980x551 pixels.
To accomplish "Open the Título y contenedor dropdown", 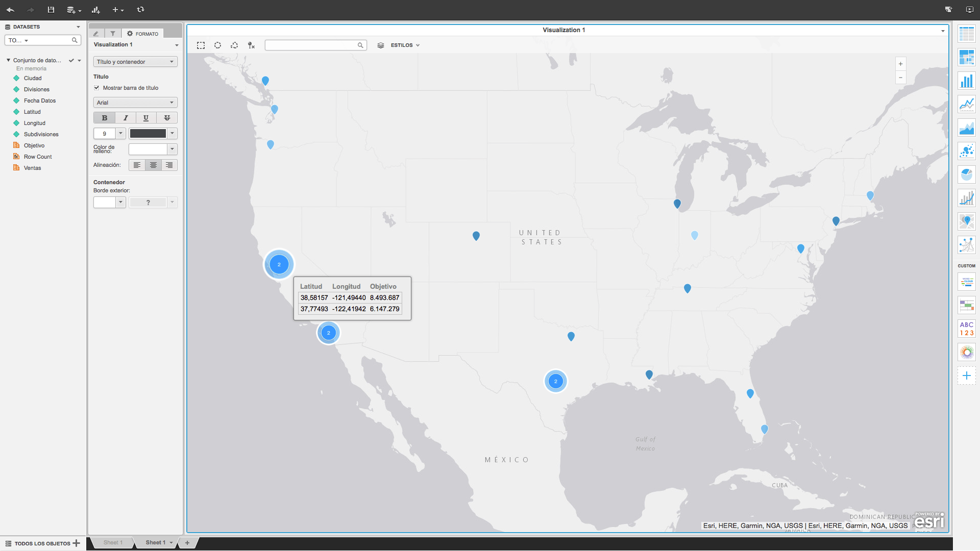I will pyautogui.click(x=135, y=62).
